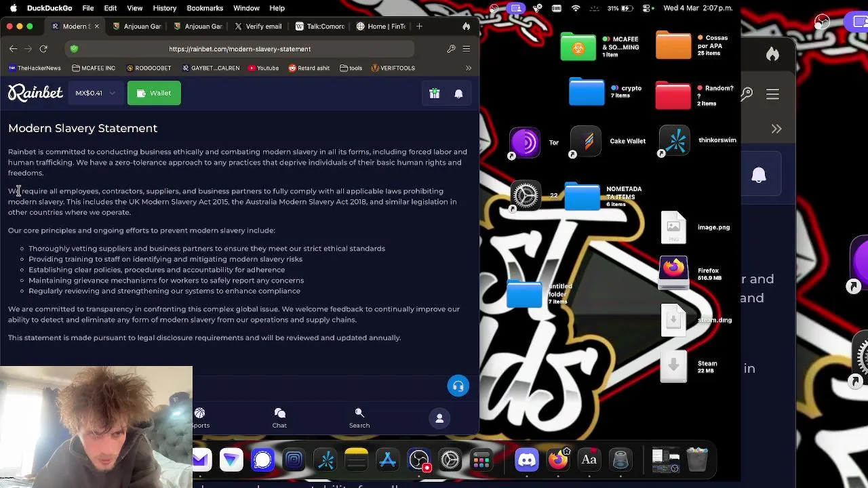
Task: Open the VERIFTOOLS bookmark
Action: pos(393,68)
